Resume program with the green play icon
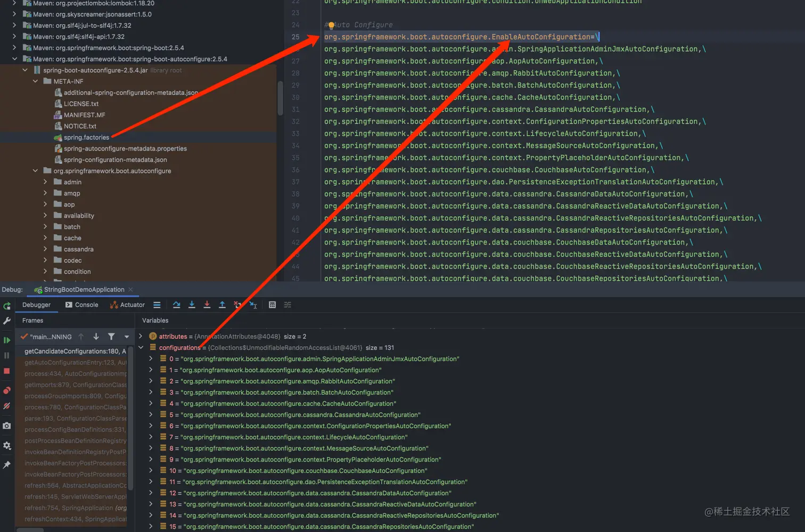The width and height of the screenshot is (805, 532). (7, 340)
